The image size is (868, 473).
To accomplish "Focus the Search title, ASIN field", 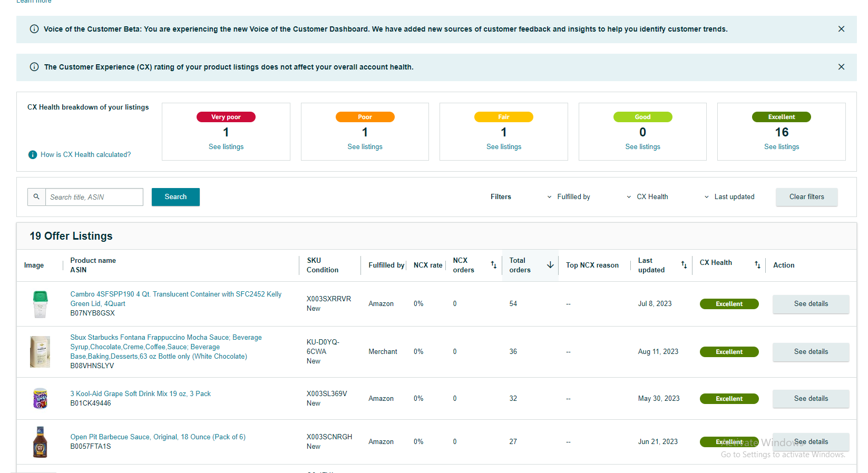I will click(x=94, y=197).
